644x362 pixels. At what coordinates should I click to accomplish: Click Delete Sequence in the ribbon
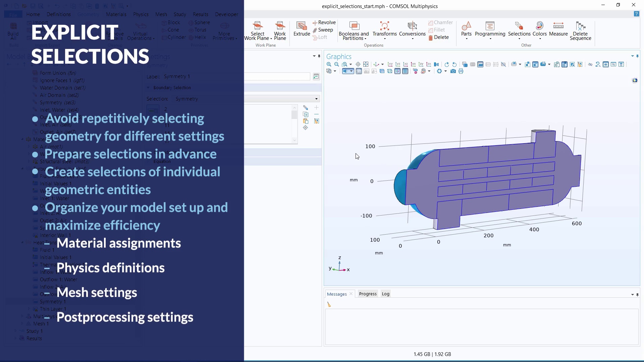pos(581,32)
